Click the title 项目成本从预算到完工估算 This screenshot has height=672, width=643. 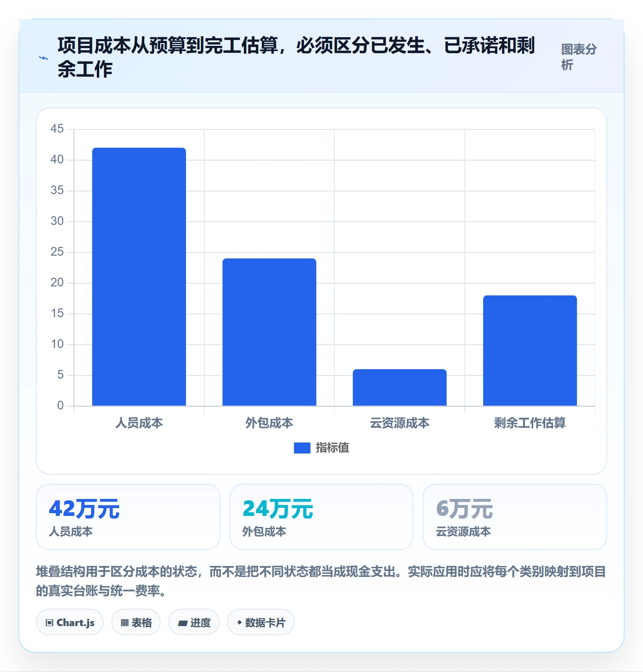coord(296,57)
